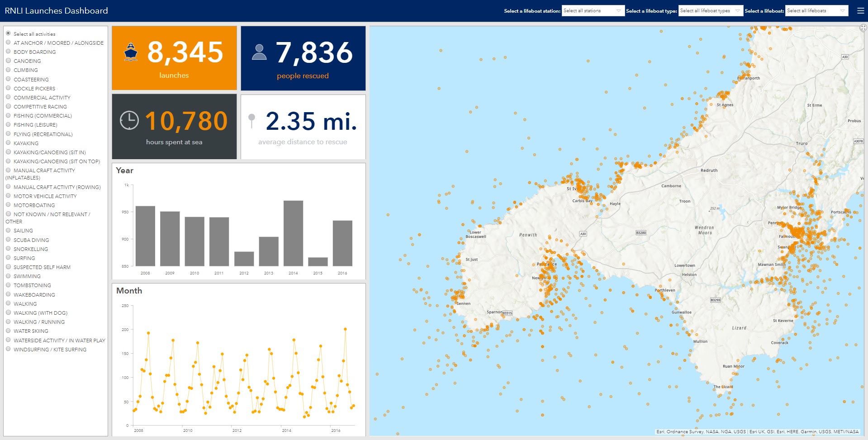This screenshot has width=868, height=440.
Task: Click the 2015 bar in Year chart
Action: pyautogui.click(x=318, y=262)
